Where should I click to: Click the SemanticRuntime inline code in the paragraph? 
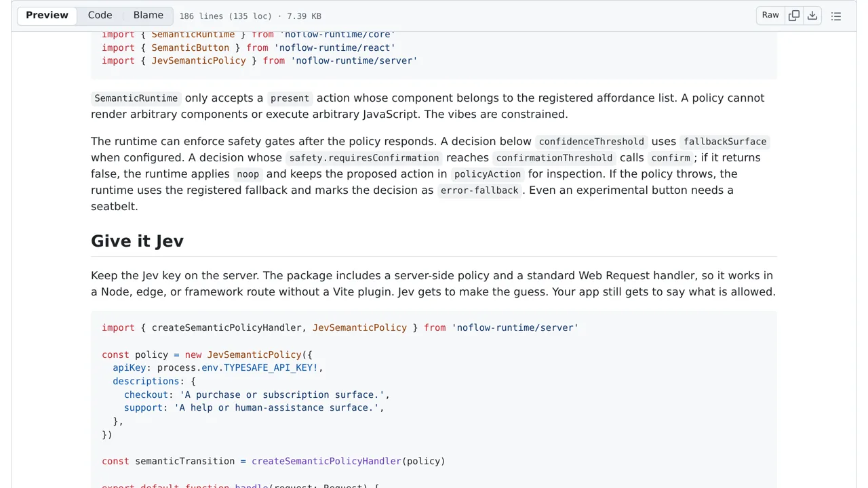(136, 98)
